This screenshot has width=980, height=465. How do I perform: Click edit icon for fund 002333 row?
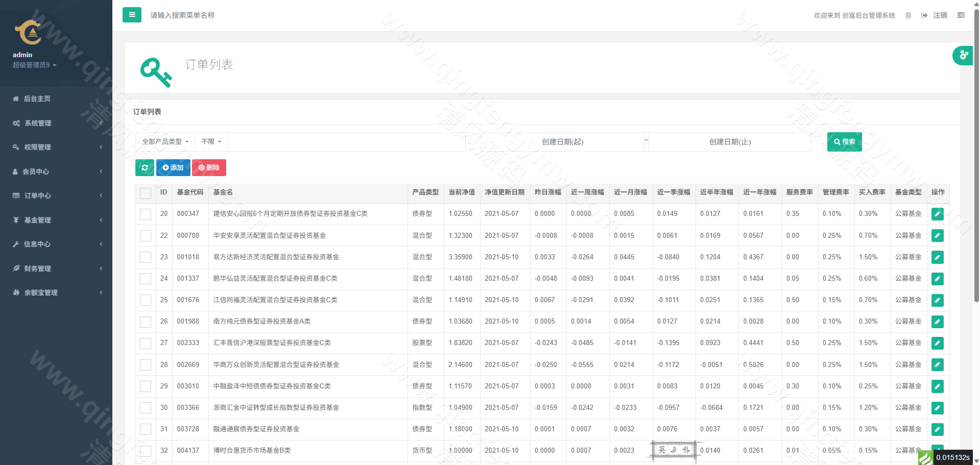(x=937, y=343)
